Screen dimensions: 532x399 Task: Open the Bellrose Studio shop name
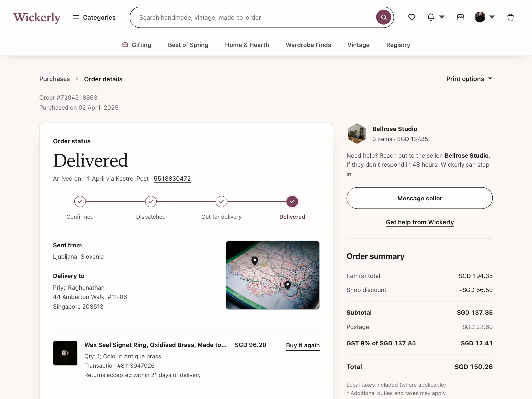tap(395, 129)
